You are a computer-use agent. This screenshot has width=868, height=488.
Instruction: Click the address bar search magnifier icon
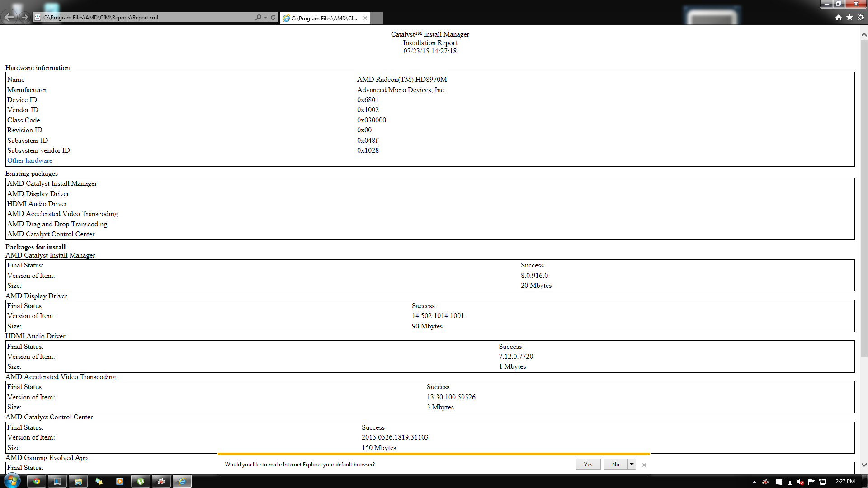[258, 17]
